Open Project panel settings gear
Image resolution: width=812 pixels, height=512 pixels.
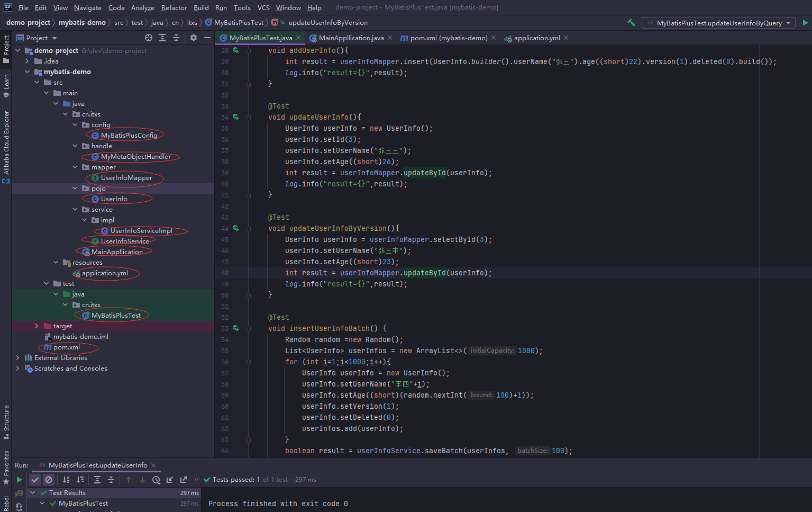tap(194, 38)
